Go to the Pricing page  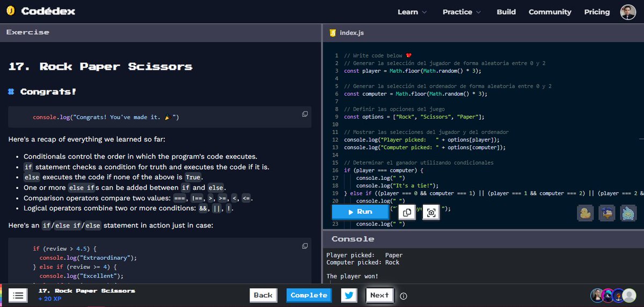(597, 12)
